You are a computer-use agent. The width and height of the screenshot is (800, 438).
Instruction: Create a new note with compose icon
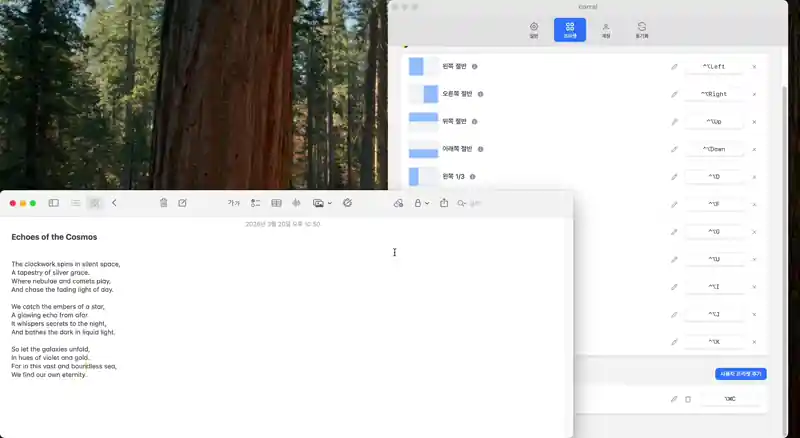(x=182, y=203)
